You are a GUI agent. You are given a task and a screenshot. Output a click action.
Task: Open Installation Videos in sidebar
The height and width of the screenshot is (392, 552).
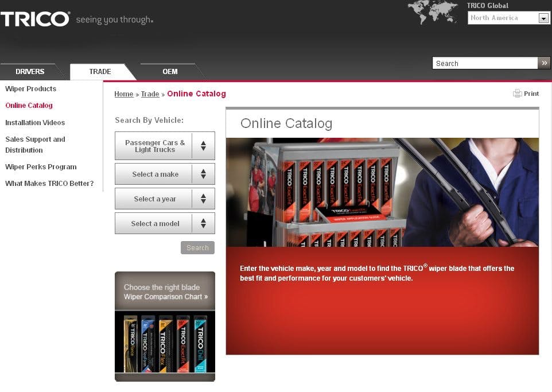click(x=35, y=122)
